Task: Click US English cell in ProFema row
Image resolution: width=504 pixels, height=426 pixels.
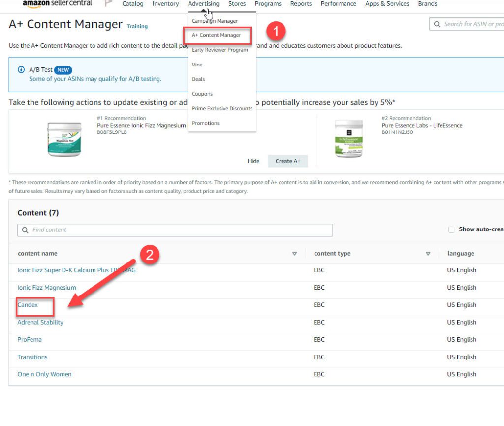Action: click(x=462, y=339)
